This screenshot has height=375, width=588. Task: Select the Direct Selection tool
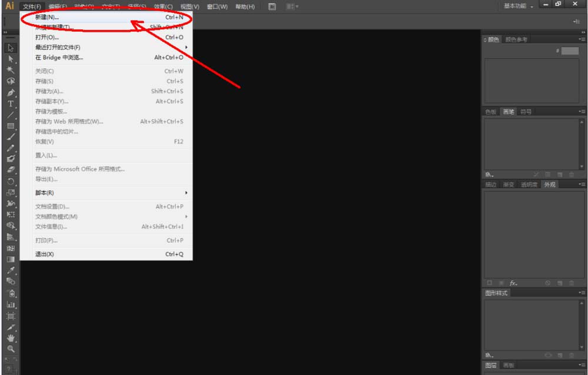(11, 59)
